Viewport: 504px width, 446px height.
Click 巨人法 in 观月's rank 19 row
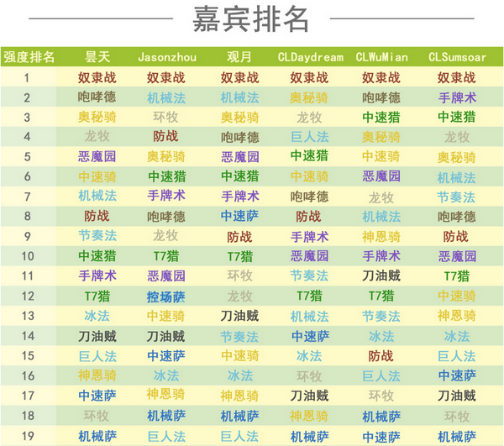pos(239,437)
